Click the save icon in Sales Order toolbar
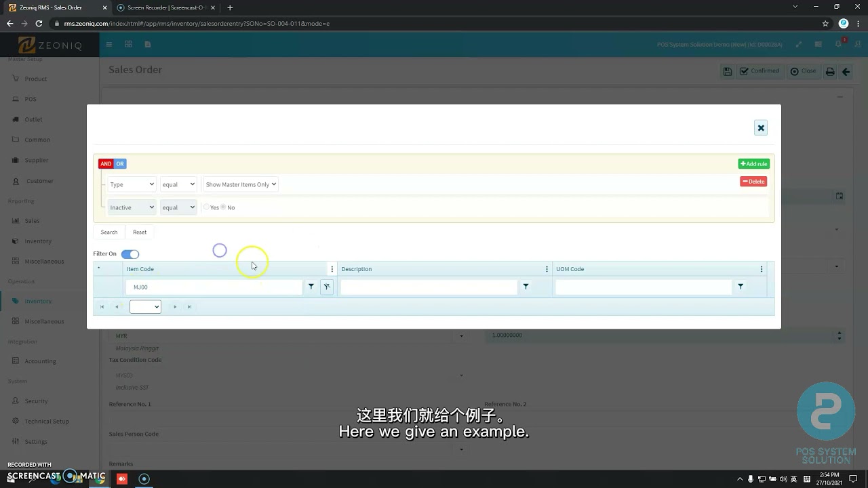 pyautogui.click(x=727, y=71)
